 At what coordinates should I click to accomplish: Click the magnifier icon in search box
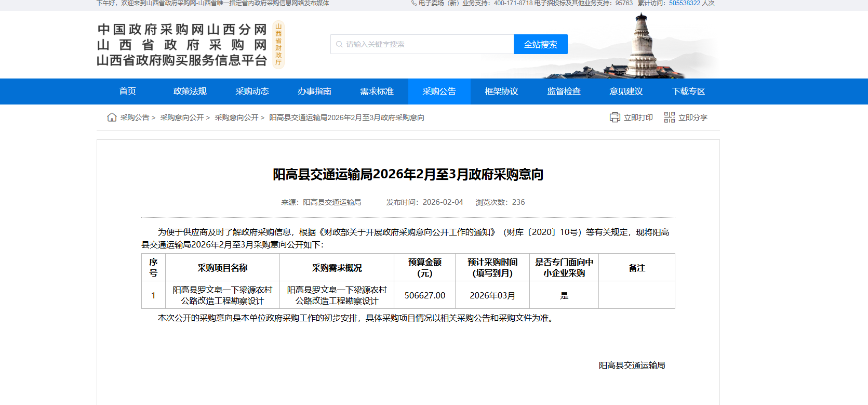click(339, 45)
